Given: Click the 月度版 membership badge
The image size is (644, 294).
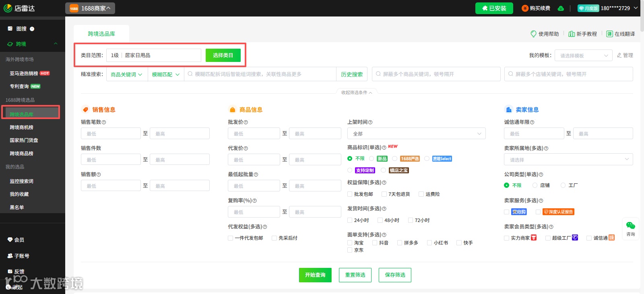Looking at the screenshot, I should pos(588,8).
